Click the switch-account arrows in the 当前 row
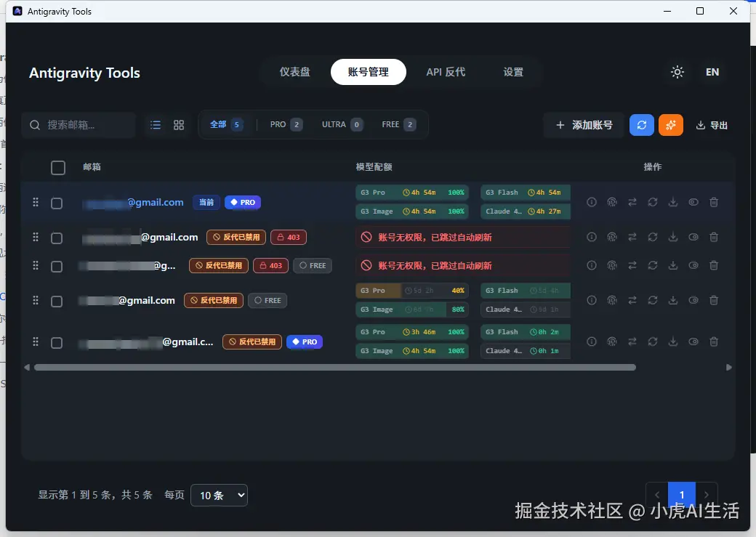The width and height of the screenshot is (756, 537). pyautogui.click(x=632, y=202)
